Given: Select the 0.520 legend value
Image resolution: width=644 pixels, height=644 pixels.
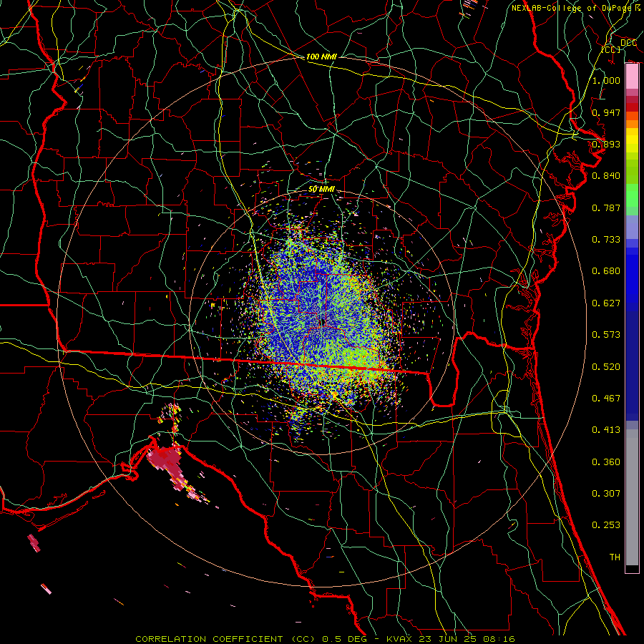Looking at the screenshot, I should tap(606, 367).
